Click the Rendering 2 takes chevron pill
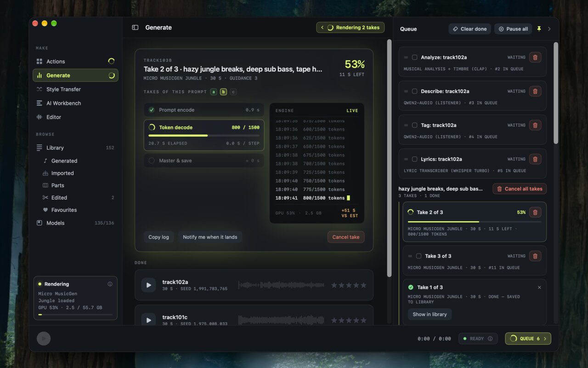This screenshot has width=588, height=368. [350, 28]
